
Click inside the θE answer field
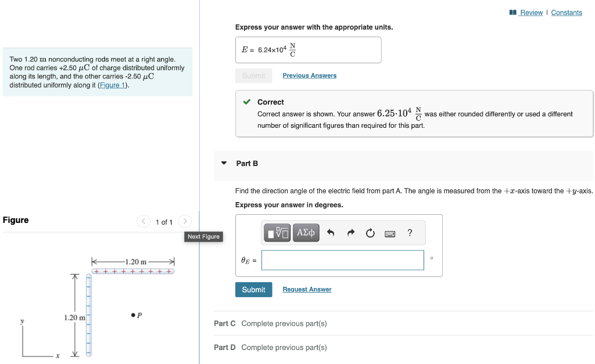(x=342, y=260)
